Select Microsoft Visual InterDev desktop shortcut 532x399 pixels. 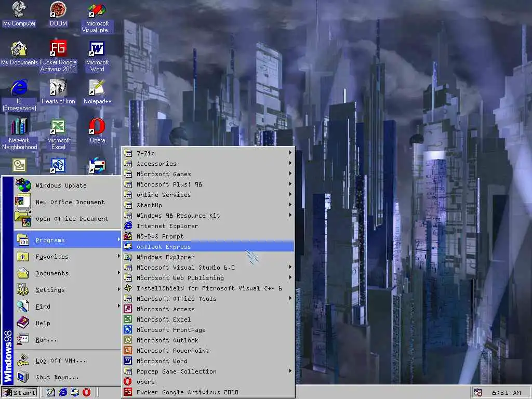pos(97,17)
